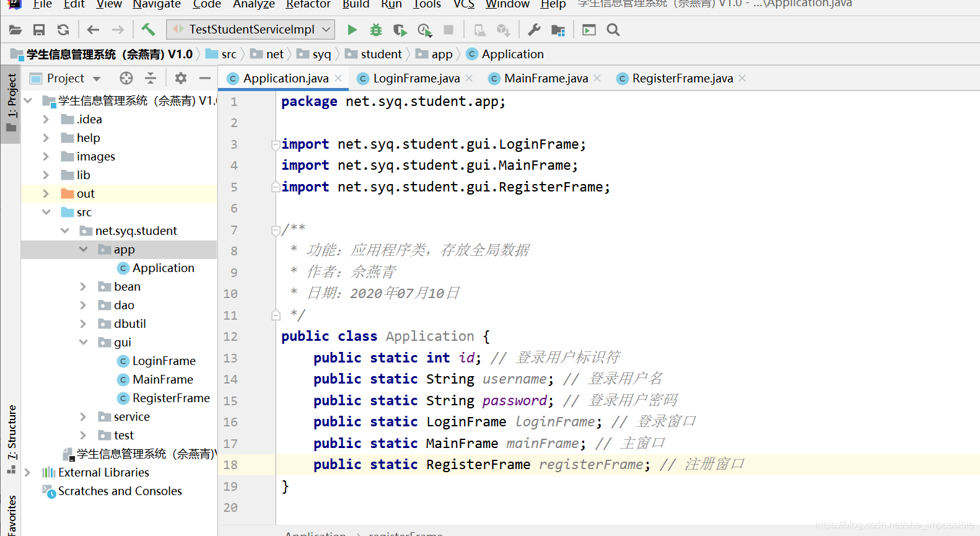Expand the help folder
Viewport: 980px width, 536px height.
point(46,138)
